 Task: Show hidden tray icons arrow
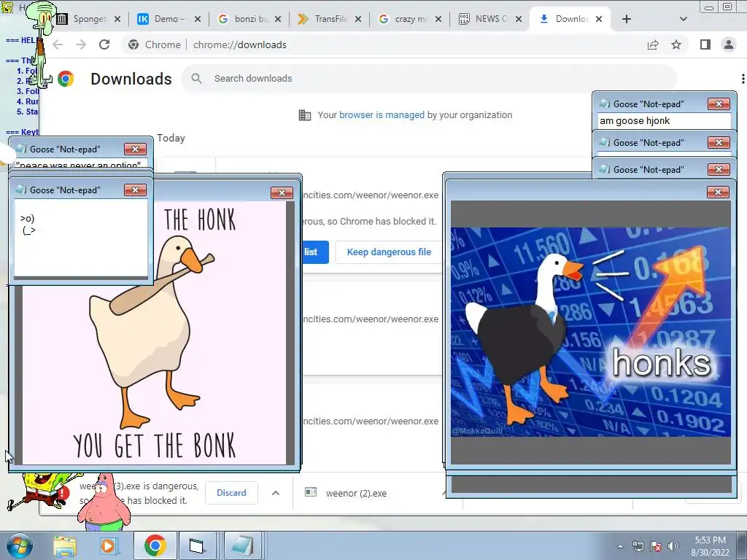[x=620, y=546]
